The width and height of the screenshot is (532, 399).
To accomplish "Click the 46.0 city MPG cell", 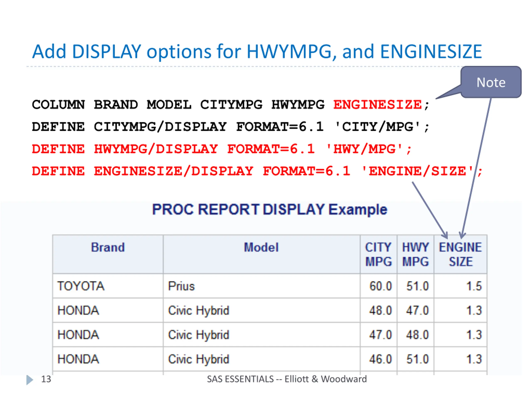I will pyautogui.click(x=379, y=359).
